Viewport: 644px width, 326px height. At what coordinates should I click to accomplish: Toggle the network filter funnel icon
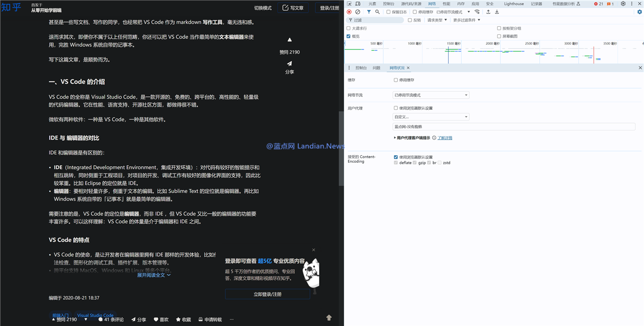coord(369,12)
